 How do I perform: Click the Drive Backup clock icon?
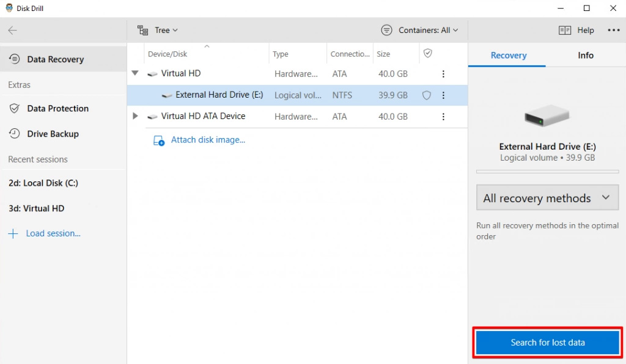(15, 134)
